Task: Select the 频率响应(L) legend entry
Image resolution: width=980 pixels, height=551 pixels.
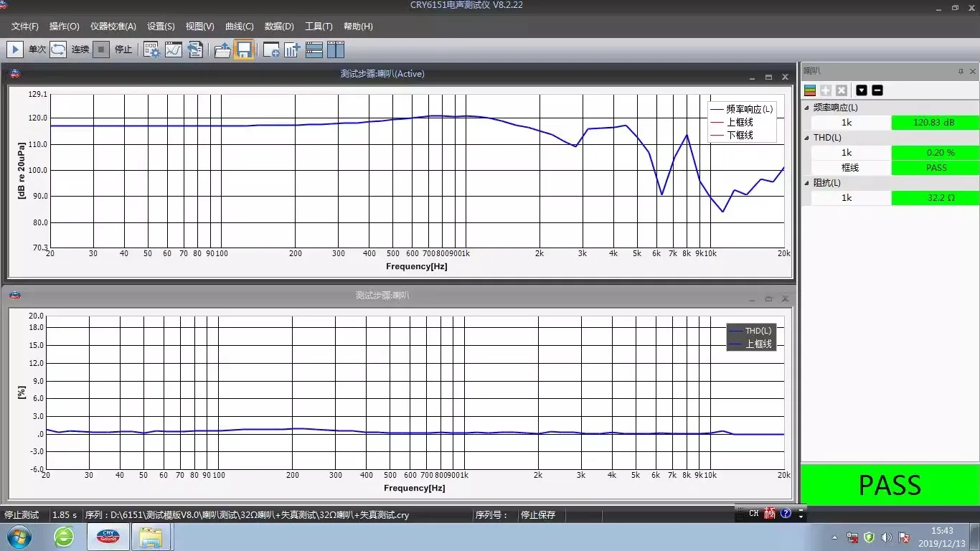Action: pos(741,109)
